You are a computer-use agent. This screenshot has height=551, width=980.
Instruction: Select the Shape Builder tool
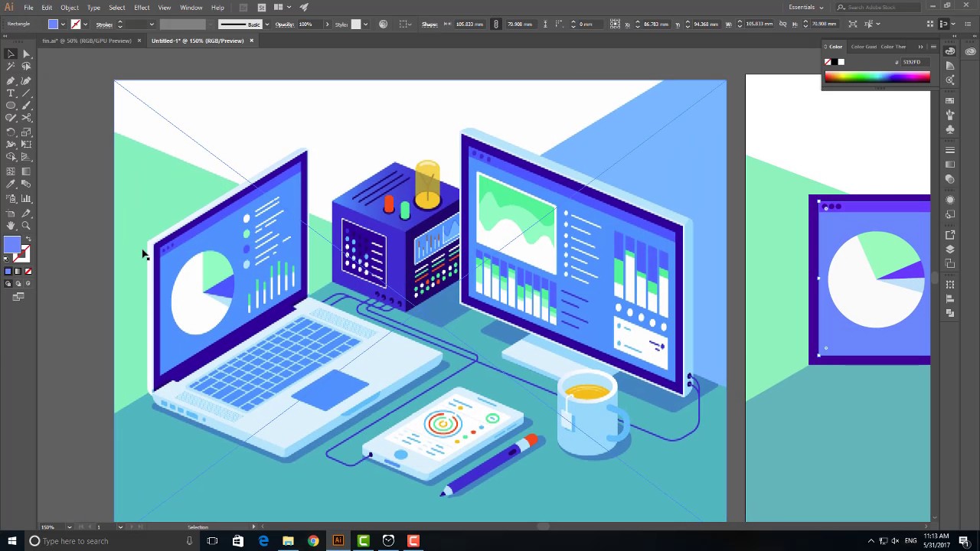(11, 157)
